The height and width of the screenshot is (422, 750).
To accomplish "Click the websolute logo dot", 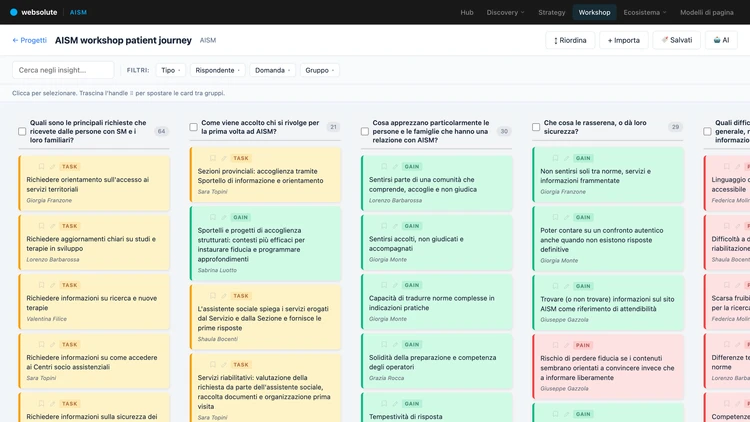I will pyautogui.click(x=14, y=12).
